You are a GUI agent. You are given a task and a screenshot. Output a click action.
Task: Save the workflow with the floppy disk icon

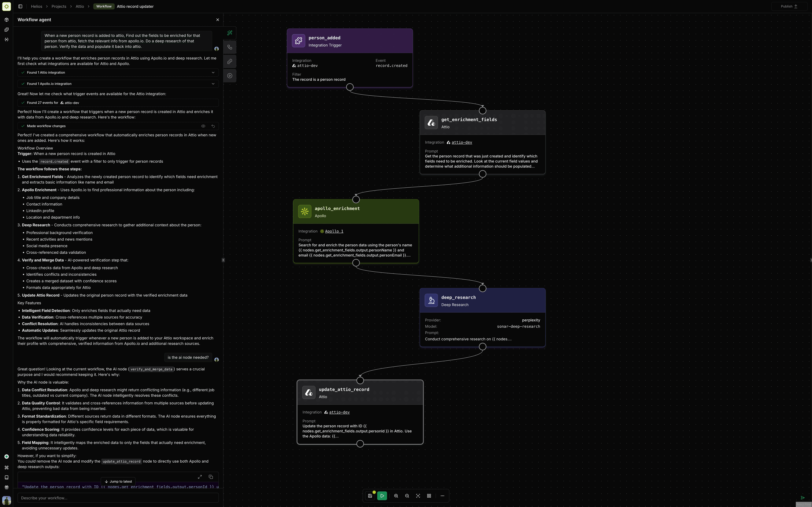[x=370, y=496]
